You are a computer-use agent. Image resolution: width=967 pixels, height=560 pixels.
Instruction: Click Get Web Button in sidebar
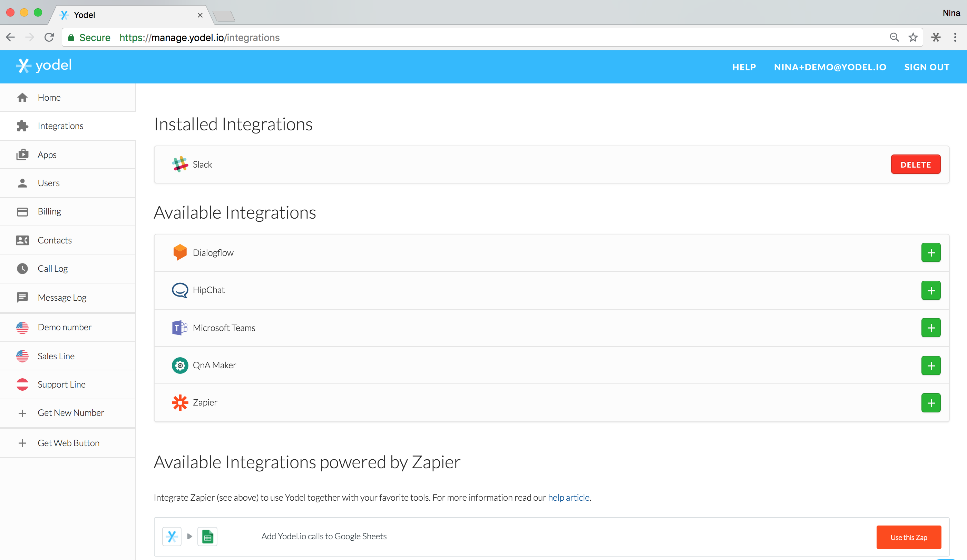click(68, 443)
